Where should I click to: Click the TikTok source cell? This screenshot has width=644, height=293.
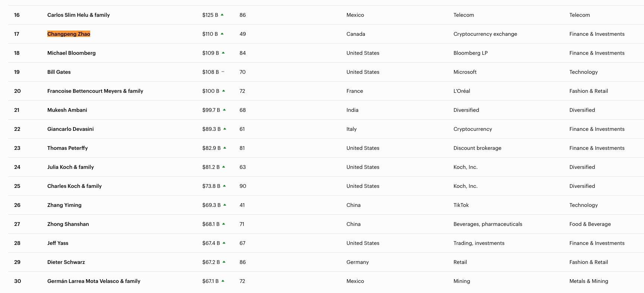tap(461, 205)
